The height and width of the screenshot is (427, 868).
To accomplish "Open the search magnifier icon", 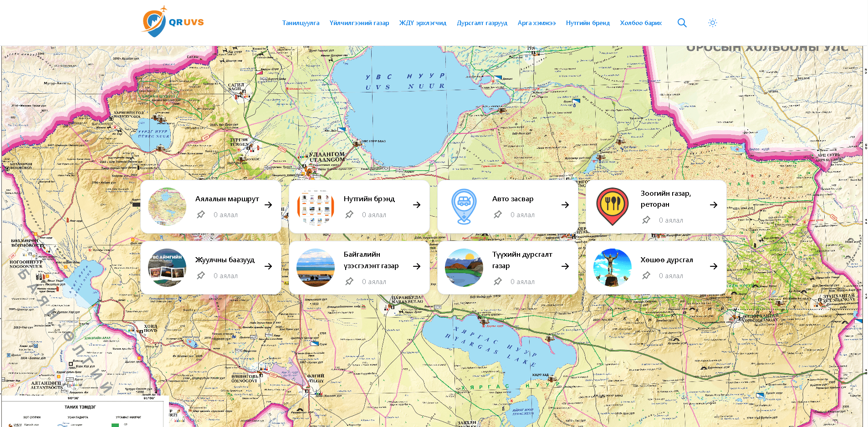I will (682, 23).
